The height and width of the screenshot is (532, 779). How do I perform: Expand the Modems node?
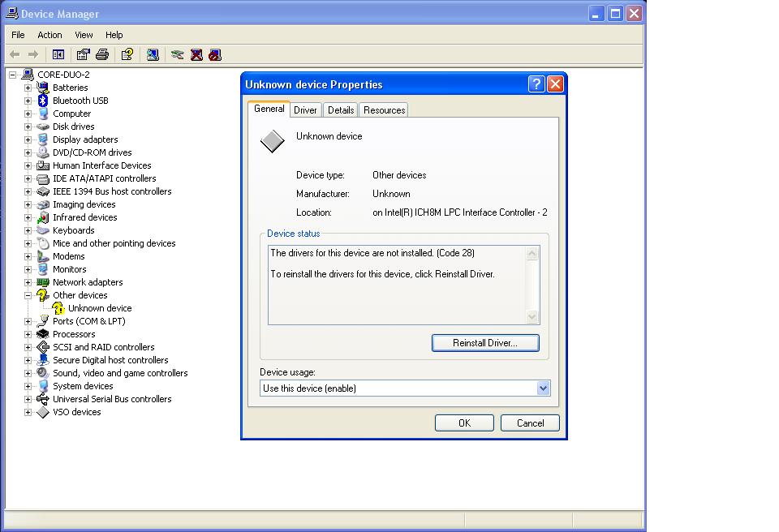(28, 257)
